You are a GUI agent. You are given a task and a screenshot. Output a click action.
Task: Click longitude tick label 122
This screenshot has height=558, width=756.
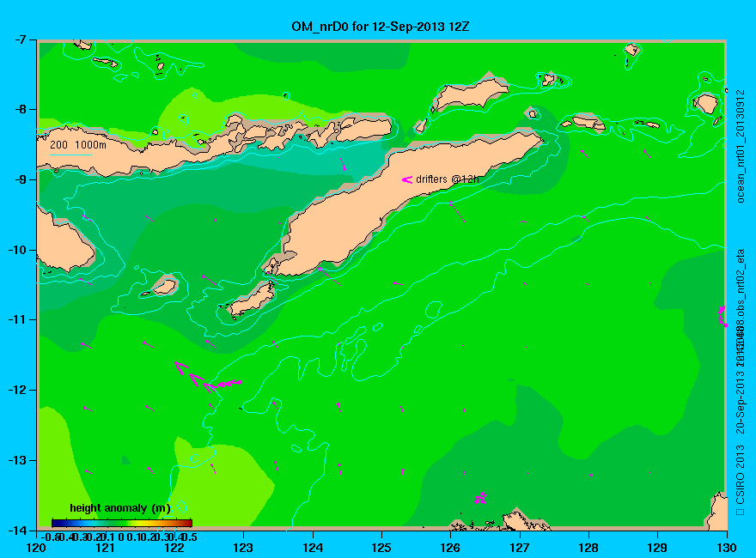tap(174, 548)
